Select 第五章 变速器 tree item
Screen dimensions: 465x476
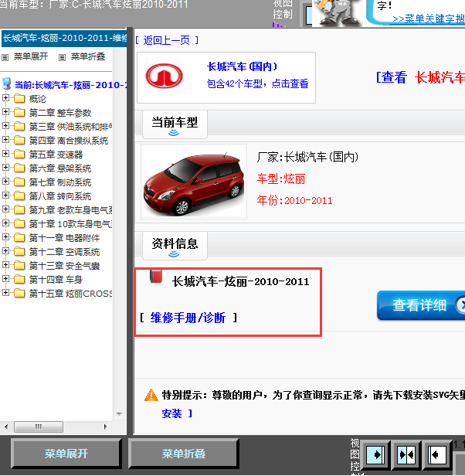point(56,155)
